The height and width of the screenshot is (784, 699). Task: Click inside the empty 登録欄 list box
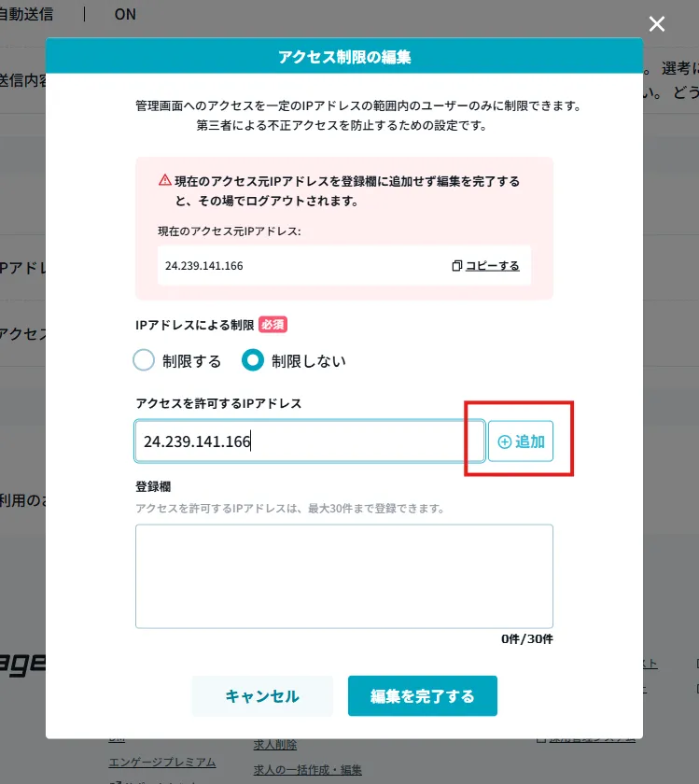pos(344,576)
